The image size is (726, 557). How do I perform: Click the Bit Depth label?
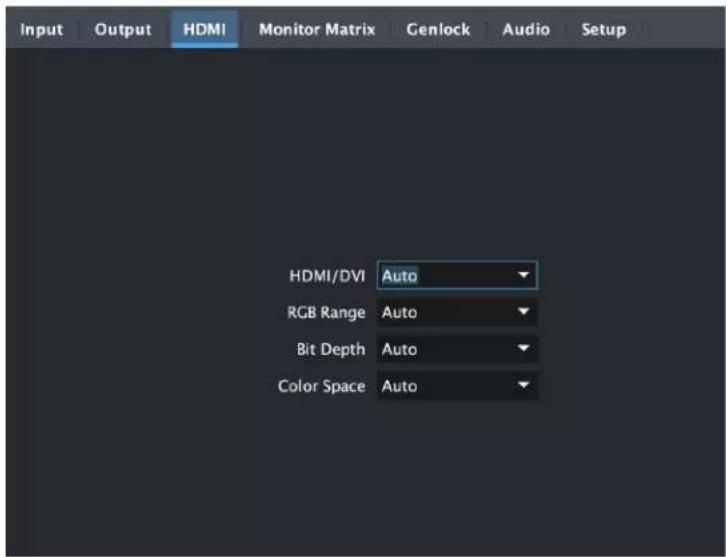(331, 349)
